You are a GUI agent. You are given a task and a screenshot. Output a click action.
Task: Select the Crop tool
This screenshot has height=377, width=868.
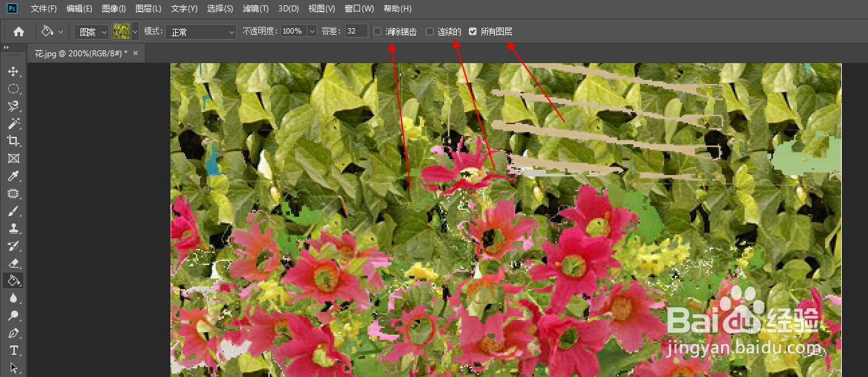pos(13,141)
